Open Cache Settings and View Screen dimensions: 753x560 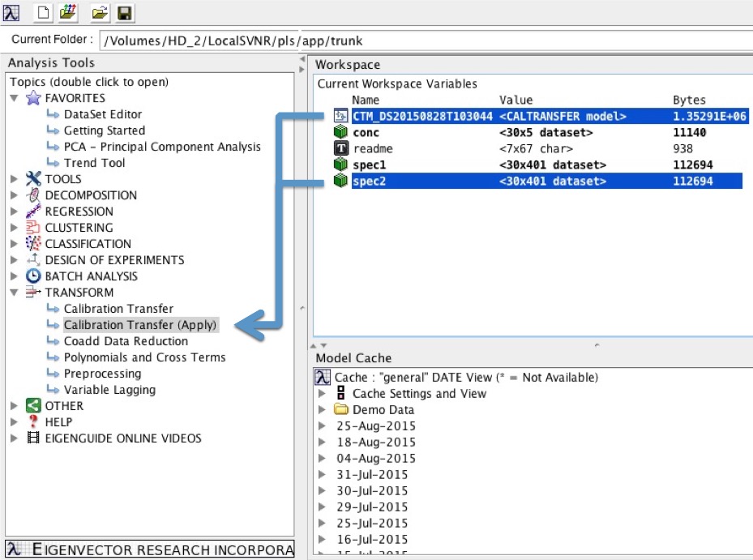click(419, 394)
